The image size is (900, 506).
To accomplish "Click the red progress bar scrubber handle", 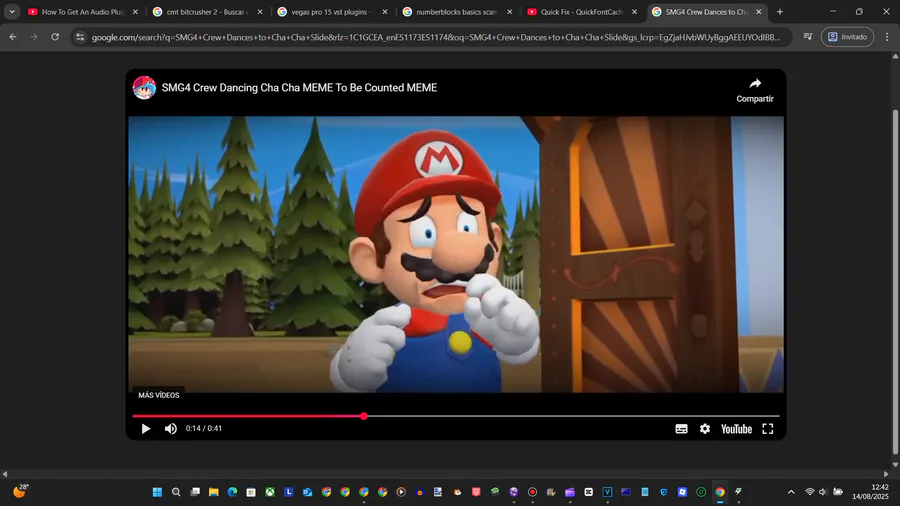I will click(364, 416).
